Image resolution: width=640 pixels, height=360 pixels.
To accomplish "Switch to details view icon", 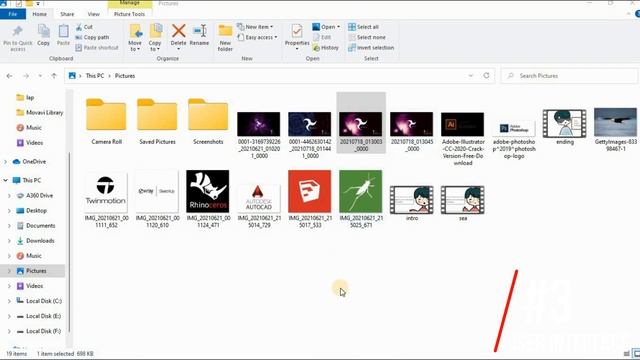I will (x=627, y=353).
